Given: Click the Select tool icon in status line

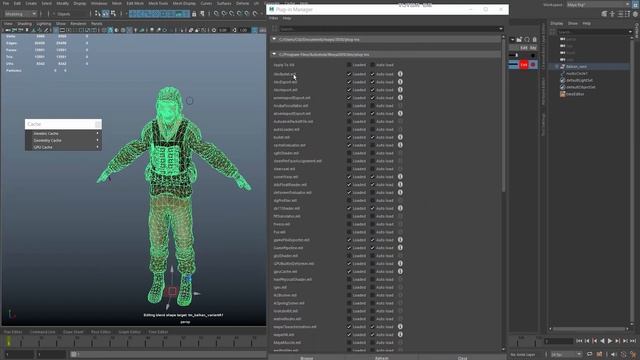Looking at the screenshot, I should [x=98, y=13].
